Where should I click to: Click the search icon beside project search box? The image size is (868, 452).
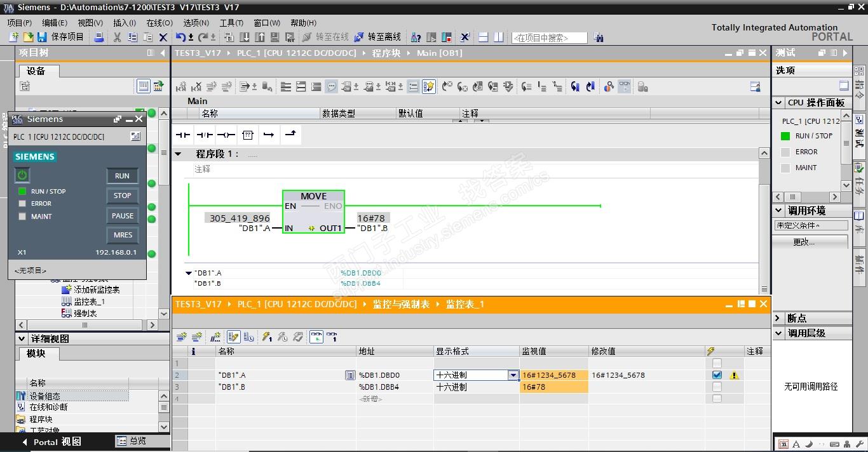pyautogui.click(x=598, y=37)
